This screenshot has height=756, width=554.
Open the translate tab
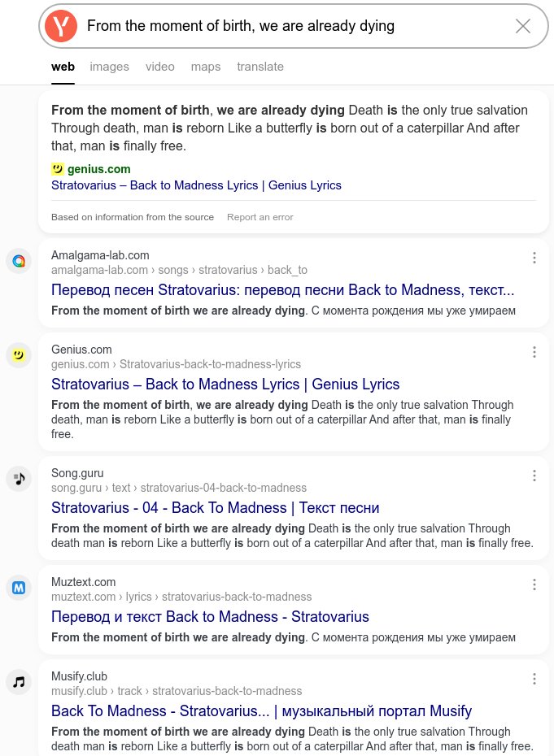[x=260, y=67]
